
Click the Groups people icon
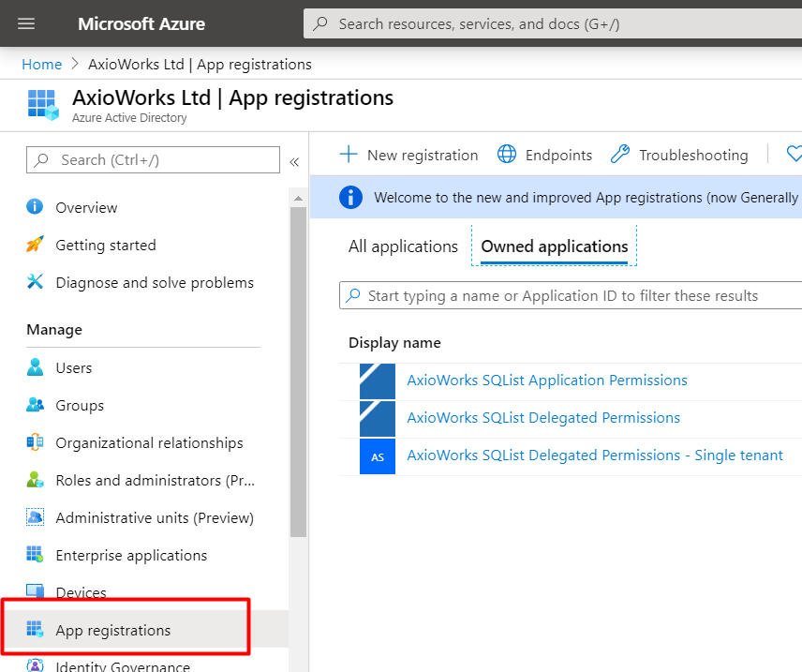click(35, 405)
